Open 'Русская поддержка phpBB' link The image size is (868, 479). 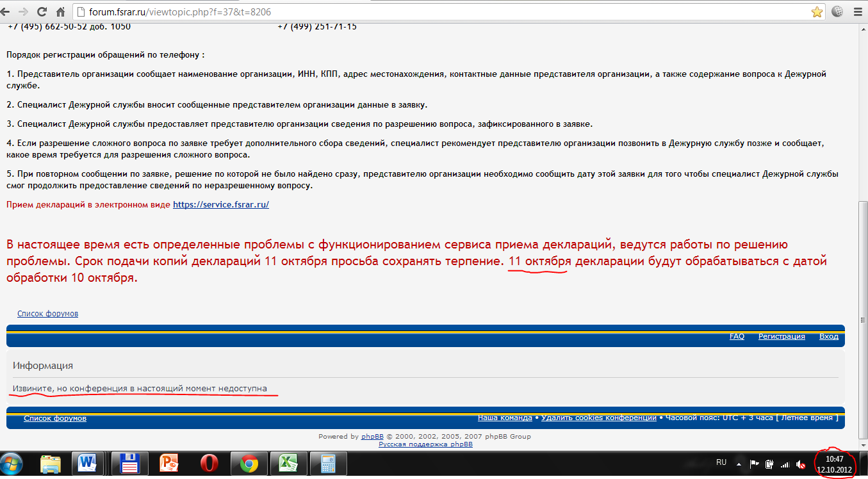[x=425, y=444]
